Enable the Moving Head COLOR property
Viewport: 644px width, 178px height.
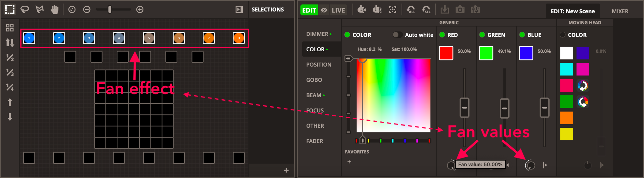pyautogui.click(x=563, y=35)
